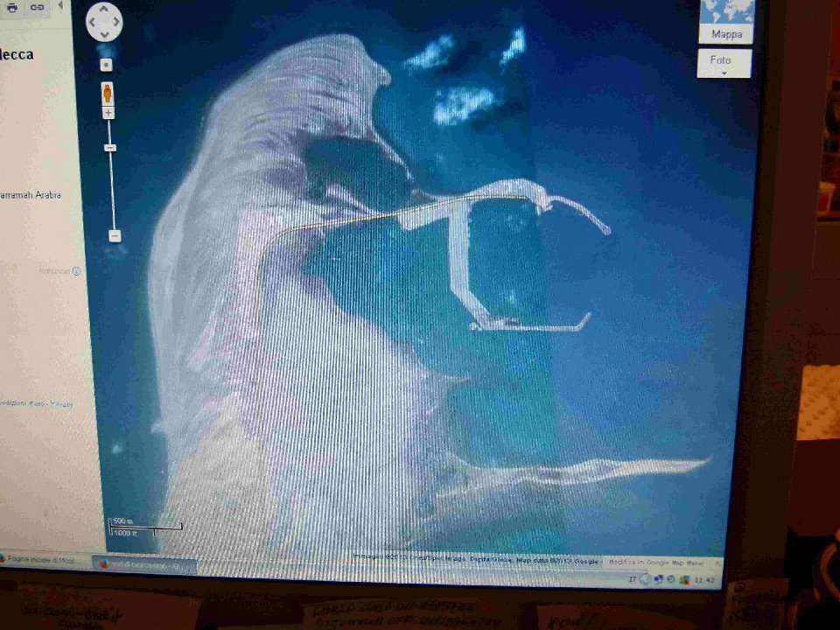Pan the map down with the navigation wheel
Image resolution: width=840 pixels, height=630 pixels.
(104, 34)
